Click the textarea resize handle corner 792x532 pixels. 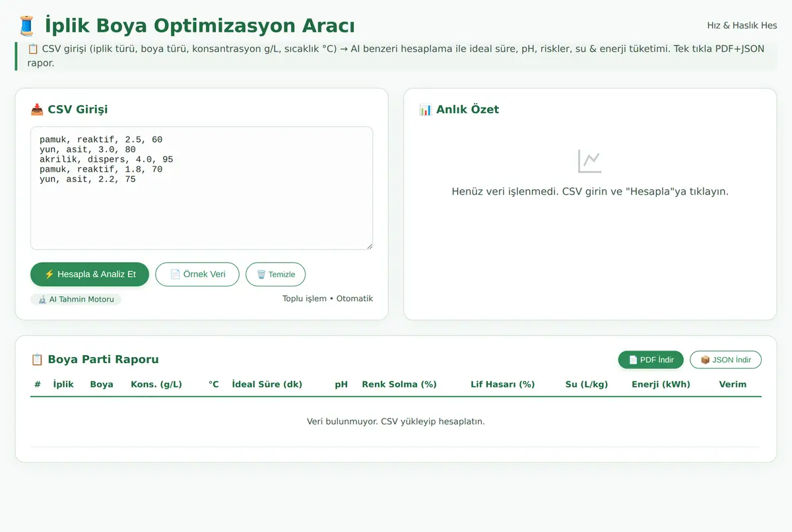[368, 246]
